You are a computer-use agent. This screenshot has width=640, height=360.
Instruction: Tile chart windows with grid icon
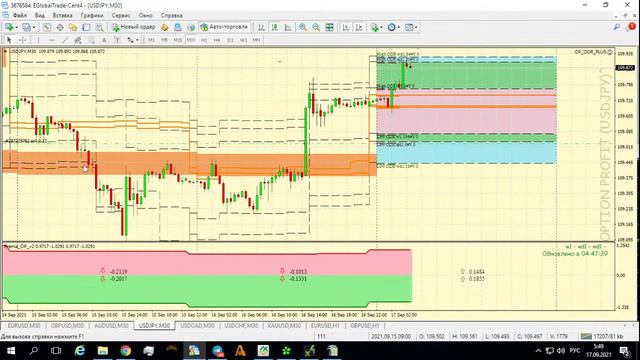329,27
